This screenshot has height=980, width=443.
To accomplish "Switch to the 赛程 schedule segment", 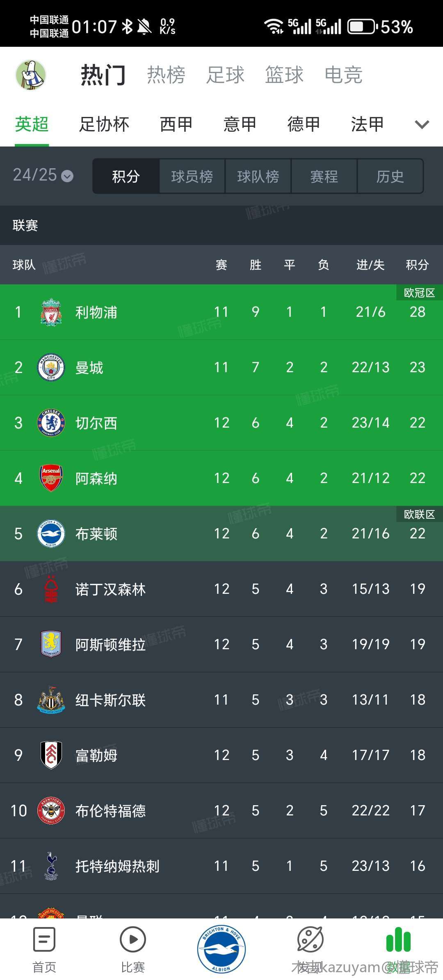I will click(x=324, y=176).
